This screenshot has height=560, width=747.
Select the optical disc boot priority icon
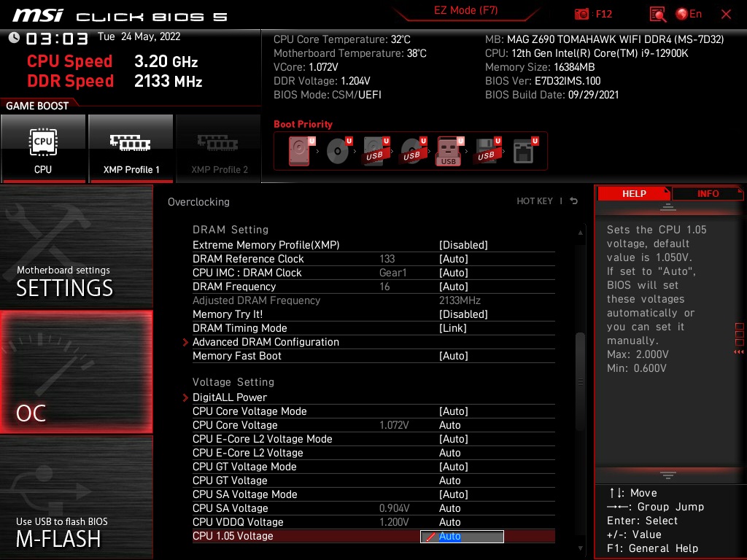pyautogui.click(x=338, y=151)
